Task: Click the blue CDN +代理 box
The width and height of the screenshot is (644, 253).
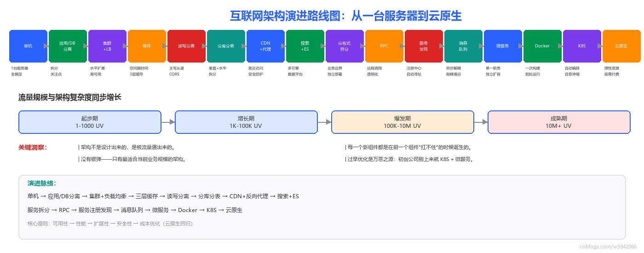Action: 265,46
